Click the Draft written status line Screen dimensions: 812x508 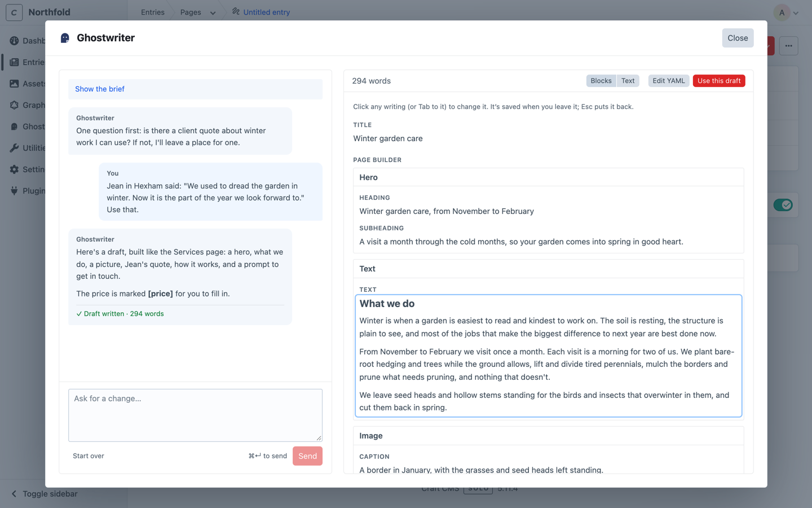tap(120, 314)
